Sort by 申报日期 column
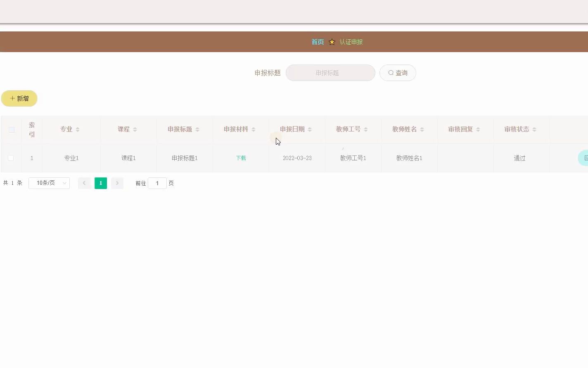 point(310,129)
